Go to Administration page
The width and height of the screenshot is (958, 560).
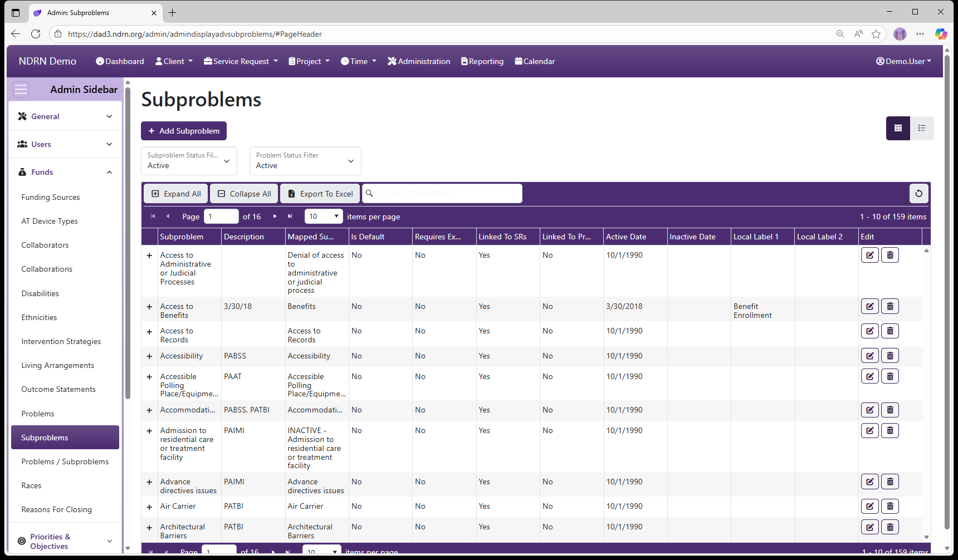click(x=419, y=61)
